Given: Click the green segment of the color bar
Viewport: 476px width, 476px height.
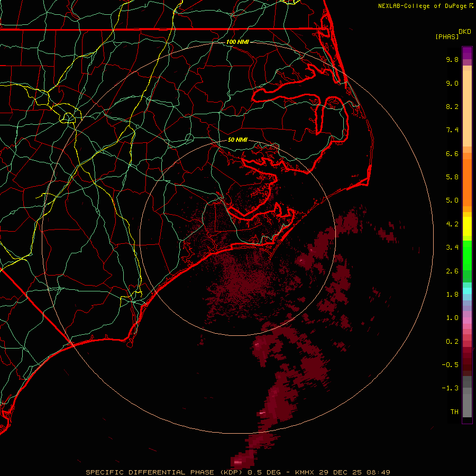Looking at the screenshot, I should pyautogui.click(x=467, y=255).
